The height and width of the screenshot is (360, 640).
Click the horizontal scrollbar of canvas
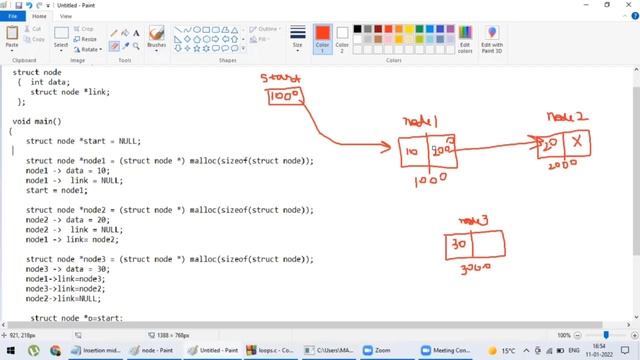pos(304,325)
